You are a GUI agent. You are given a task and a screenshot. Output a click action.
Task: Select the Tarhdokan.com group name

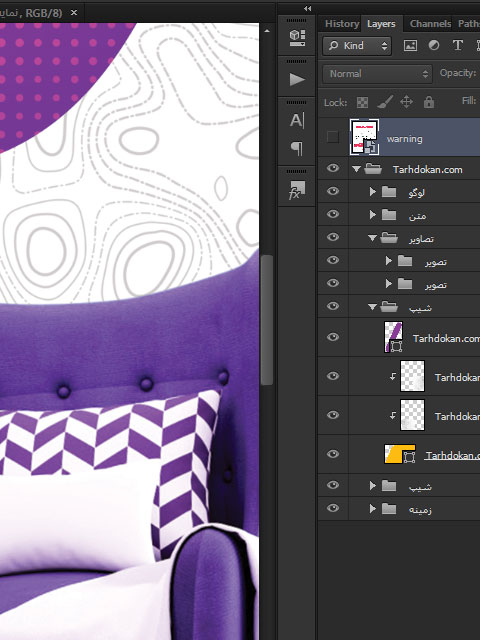click(x=427, y=169)
